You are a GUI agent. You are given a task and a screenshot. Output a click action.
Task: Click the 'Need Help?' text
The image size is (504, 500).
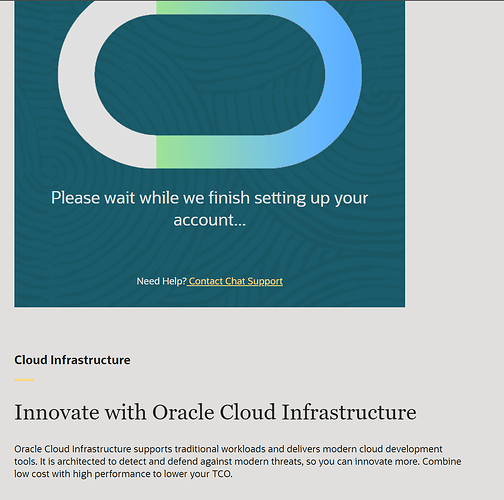pos(161,281)
